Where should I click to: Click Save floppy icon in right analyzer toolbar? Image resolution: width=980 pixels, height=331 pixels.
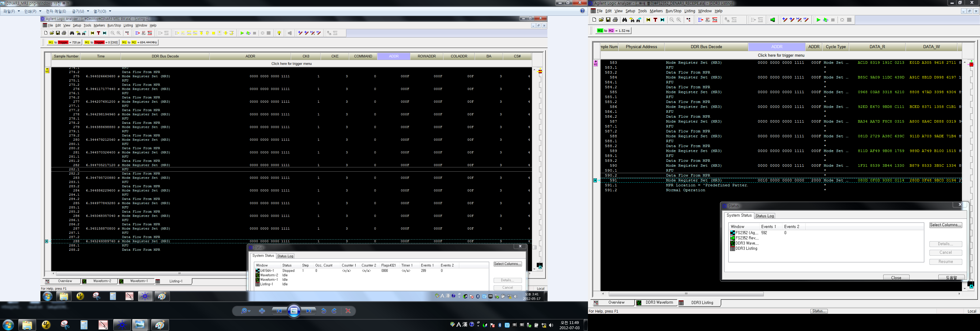pos(608,20)
